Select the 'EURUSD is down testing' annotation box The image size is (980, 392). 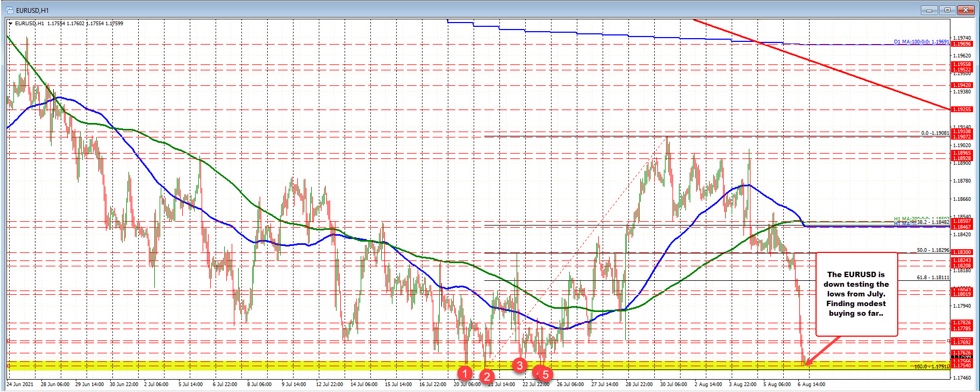[856, 294]
